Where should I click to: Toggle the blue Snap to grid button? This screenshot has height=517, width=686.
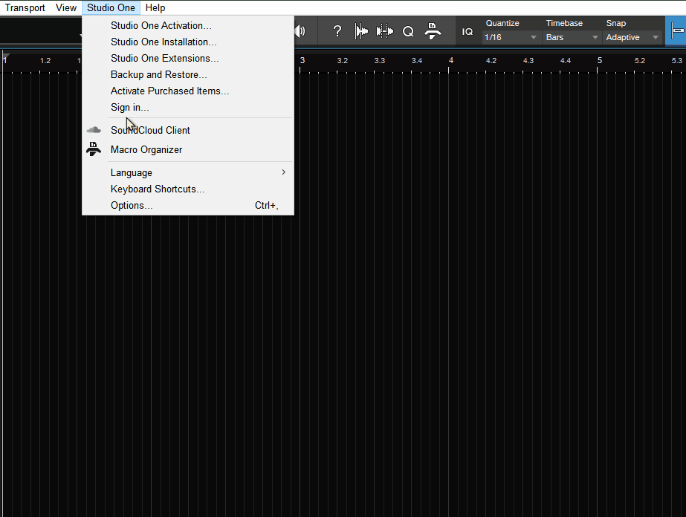[676, 31]
